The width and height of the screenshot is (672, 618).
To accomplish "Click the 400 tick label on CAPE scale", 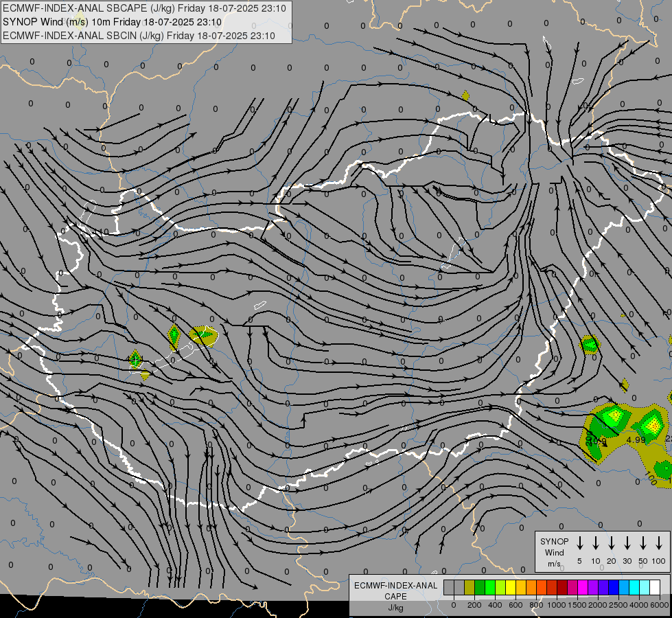I will pos(495,605).
